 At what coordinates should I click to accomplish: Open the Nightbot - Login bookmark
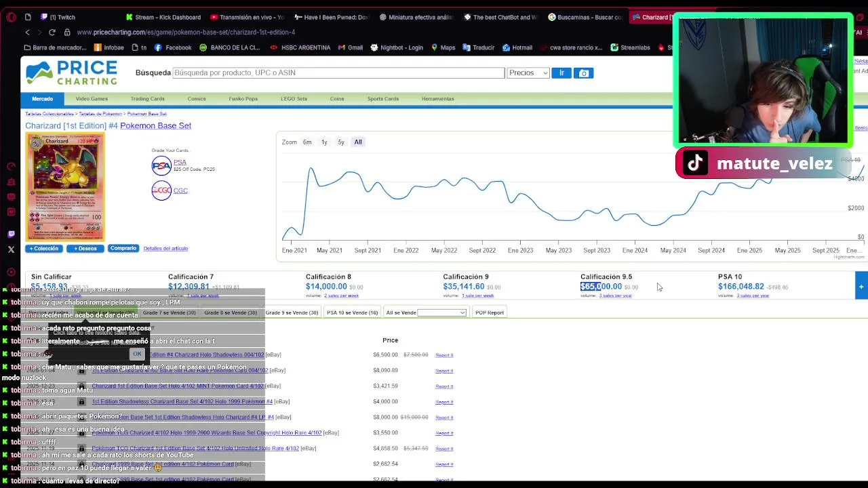(x=396, y=47)
